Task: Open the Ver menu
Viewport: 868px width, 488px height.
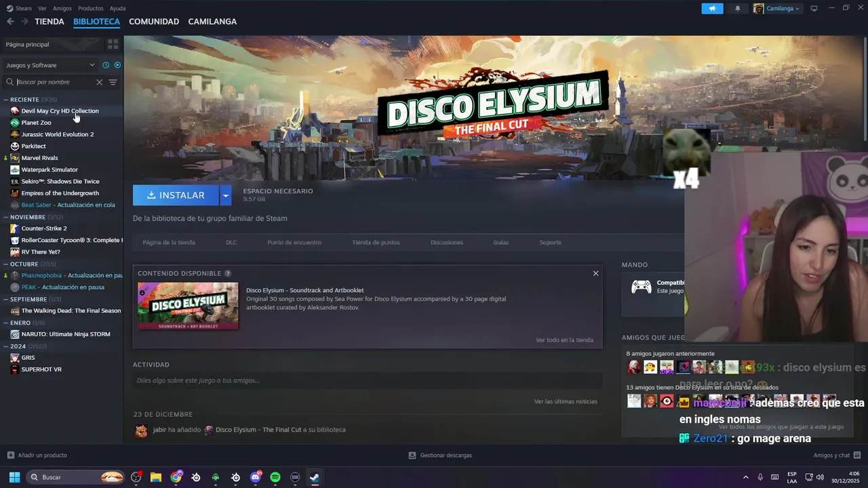Action: coord(42,8)
